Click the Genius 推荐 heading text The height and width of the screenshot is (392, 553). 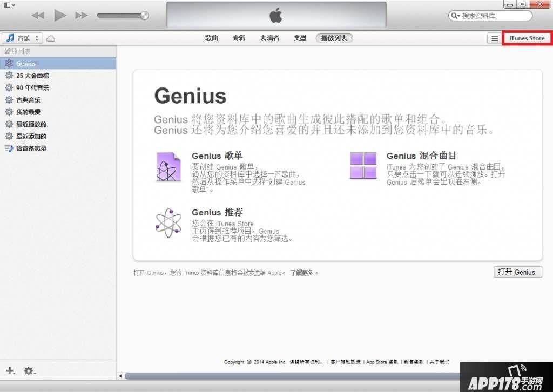click(217, 212)
